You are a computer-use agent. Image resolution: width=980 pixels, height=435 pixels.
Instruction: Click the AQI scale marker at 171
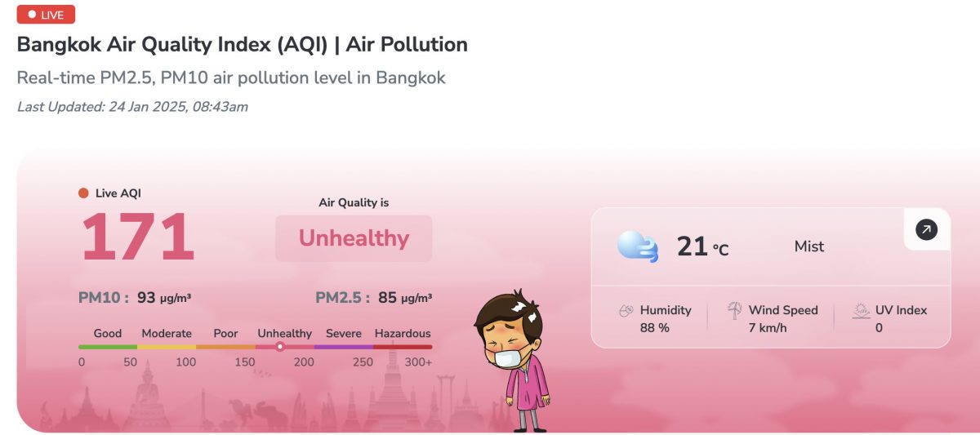(280, 347)
